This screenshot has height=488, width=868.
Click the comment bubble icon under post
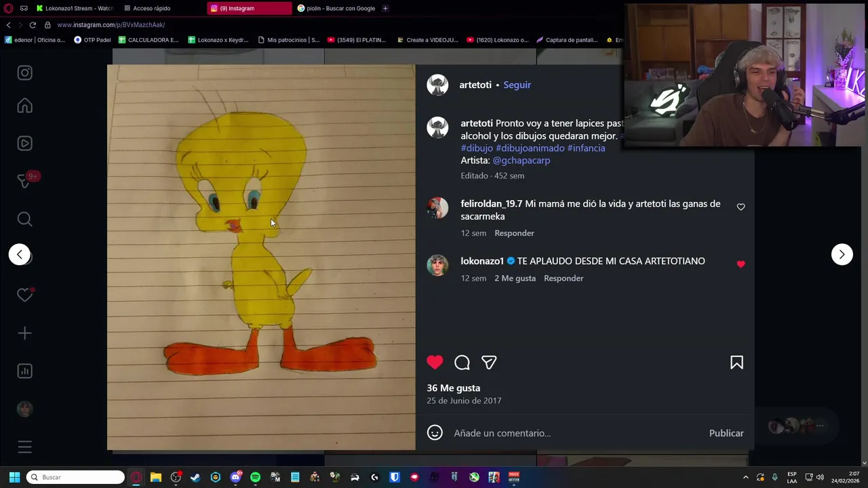pos(462,363)
